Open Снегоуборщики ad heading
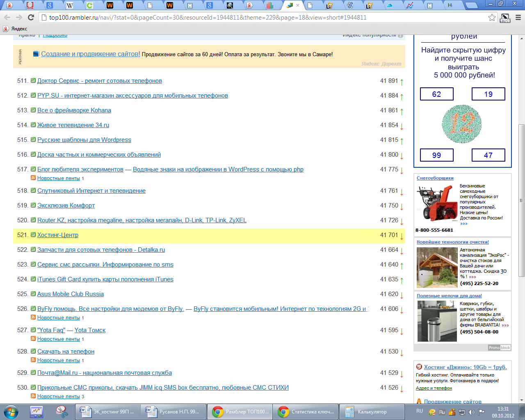The image size is (525, 420). [435, 178]
